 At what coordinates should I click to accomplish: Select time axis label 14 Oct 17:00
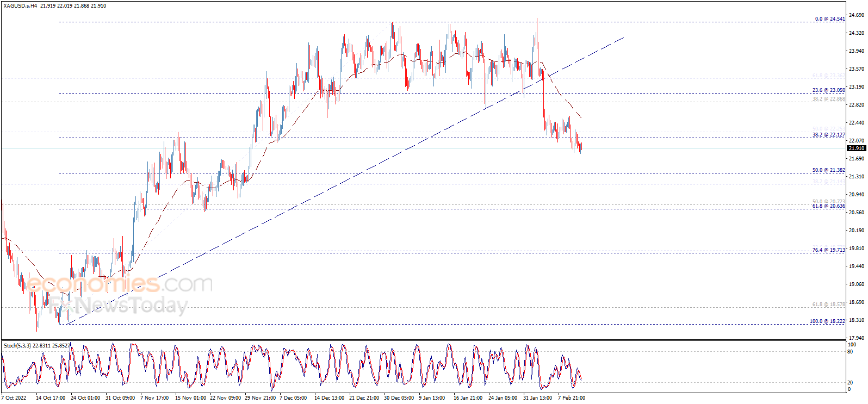pyautogui.click(x=51, y=398)
